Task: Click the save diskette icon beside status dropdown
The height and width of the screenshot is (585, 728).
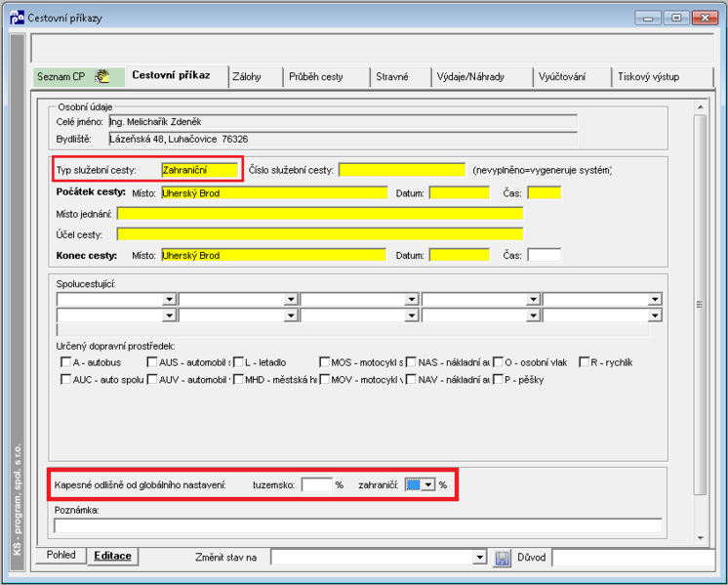Action: 502,558
